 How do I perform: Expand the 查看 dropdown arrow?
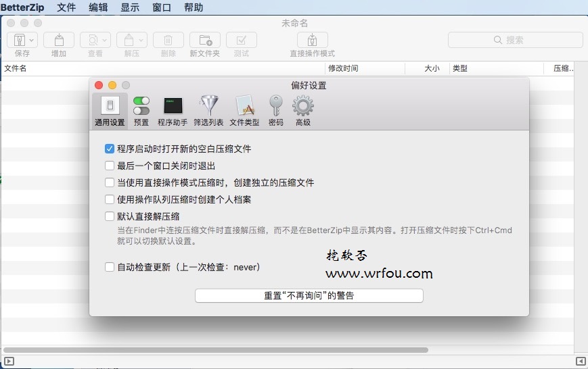click(x=105, y=40)
